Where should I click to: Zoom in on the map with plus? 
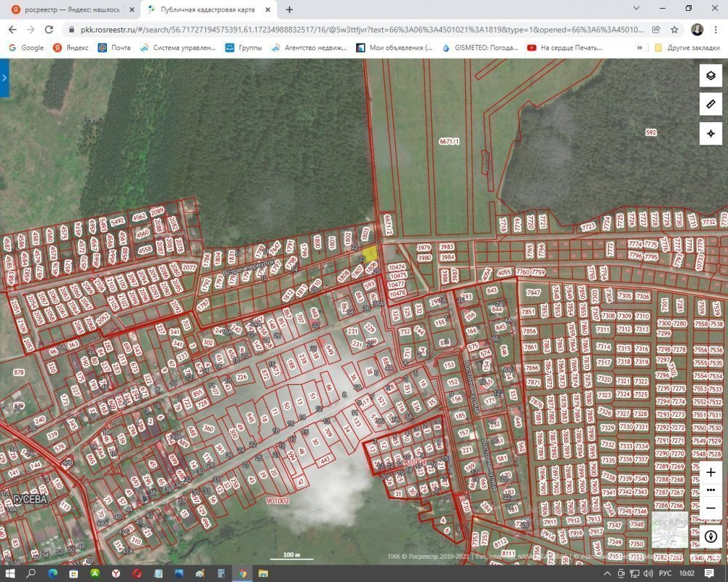(711, 472)
